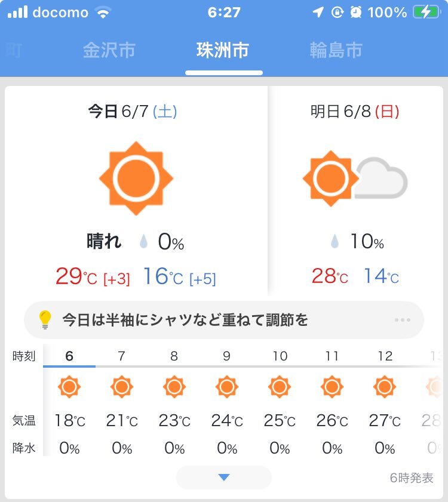
Task: Expand hourly forecast with blue down arrow
Action: (x=223, y=478)
